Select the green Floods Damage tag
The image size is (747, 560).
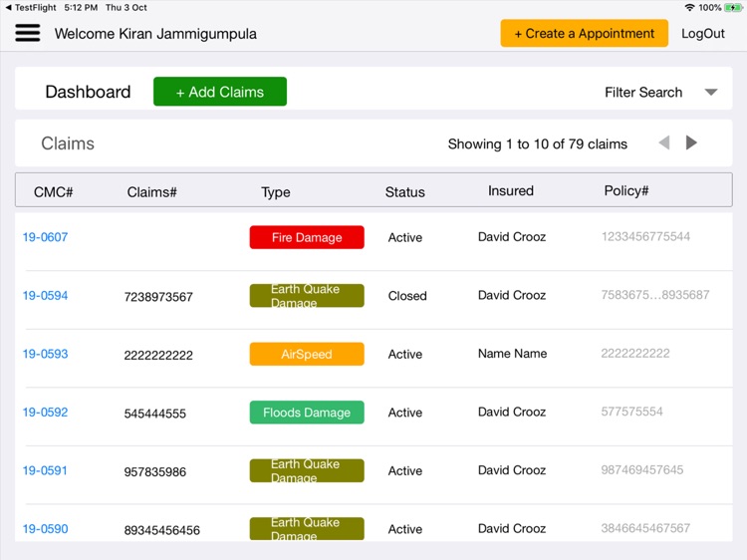pyautogui.click(x=307, y=413)
